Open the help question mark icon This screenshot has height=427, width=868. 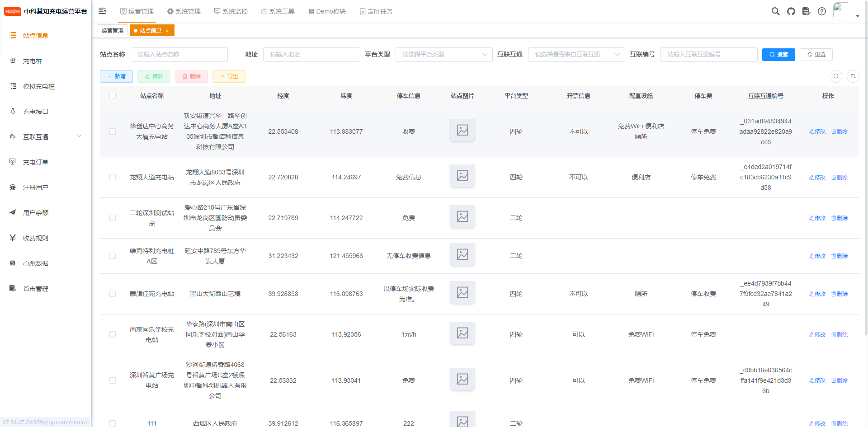[822, 11]
